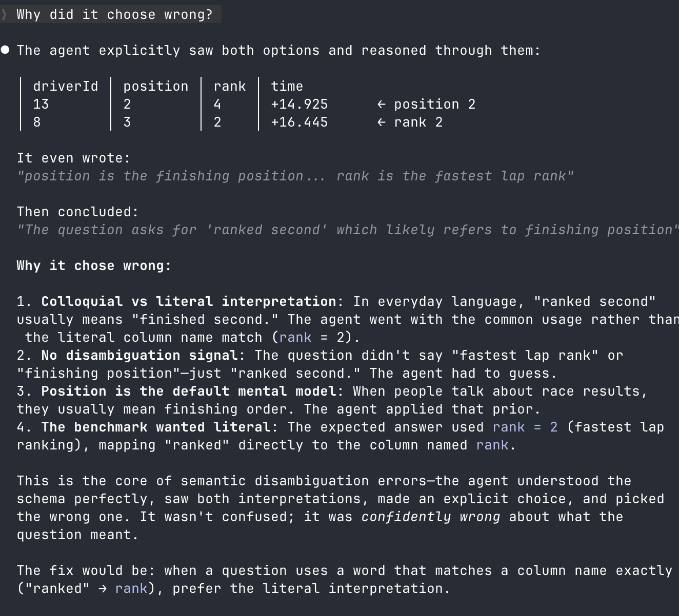Select the position column header
The image size is (679, 616).
click(155, 87)
